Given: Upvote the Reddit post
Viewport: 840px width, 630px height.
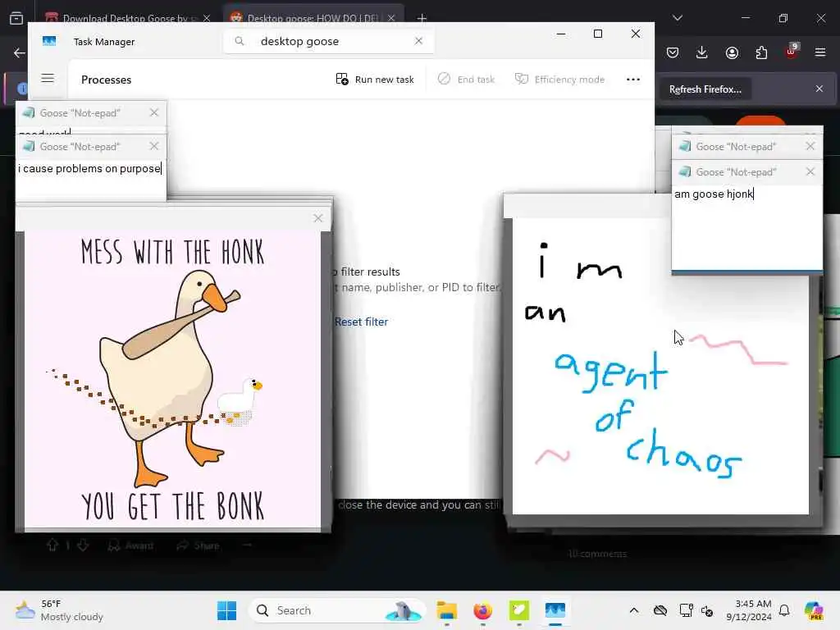Looking at the screenshot, I should [x=52, y=545].
